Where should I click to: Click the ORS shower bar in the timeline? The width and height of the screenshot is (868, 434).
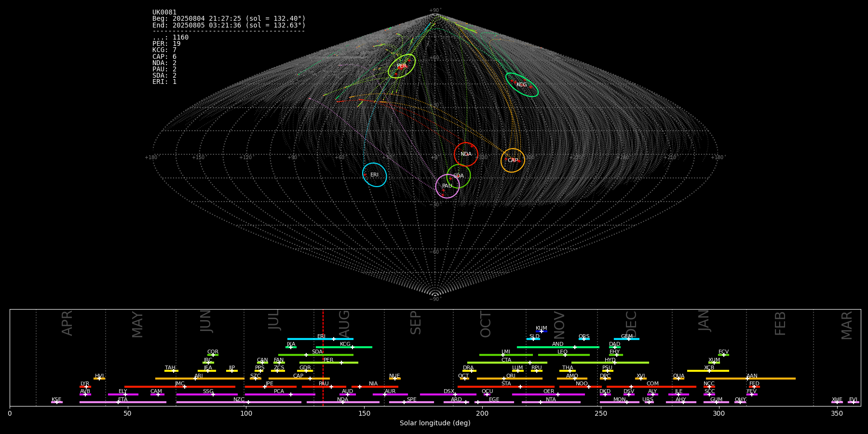[584, 339]
